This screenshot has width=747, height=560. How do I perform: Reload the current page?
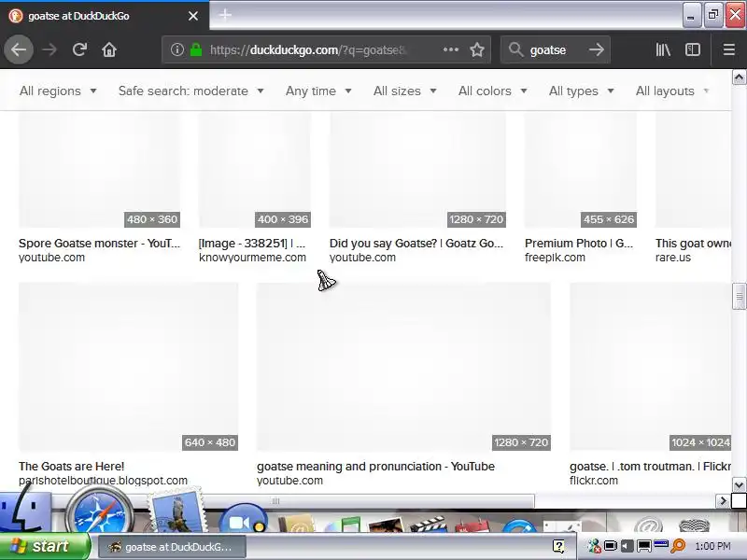tap(79, 49)
